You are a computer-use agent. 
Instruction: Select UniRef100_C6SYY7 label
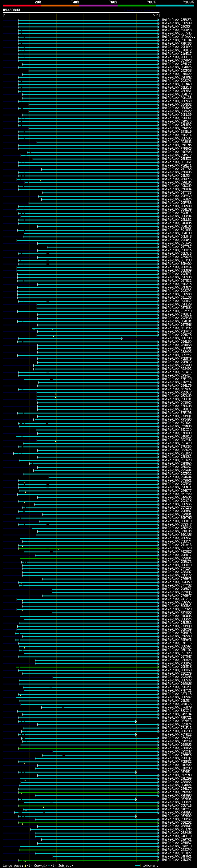pos(176,355)
